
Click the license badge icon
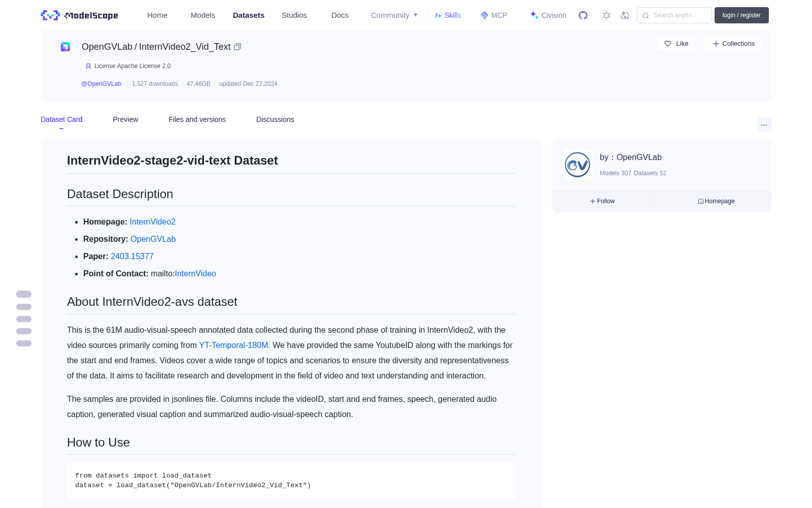(x=88, y=66)
